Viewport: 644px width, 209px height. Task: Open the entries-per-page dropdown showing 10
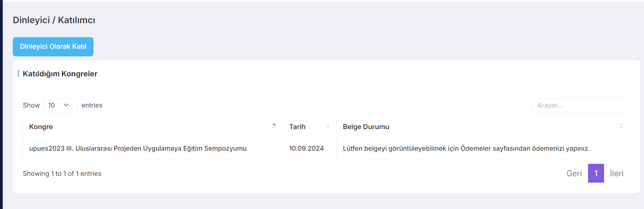click(60, 105)
